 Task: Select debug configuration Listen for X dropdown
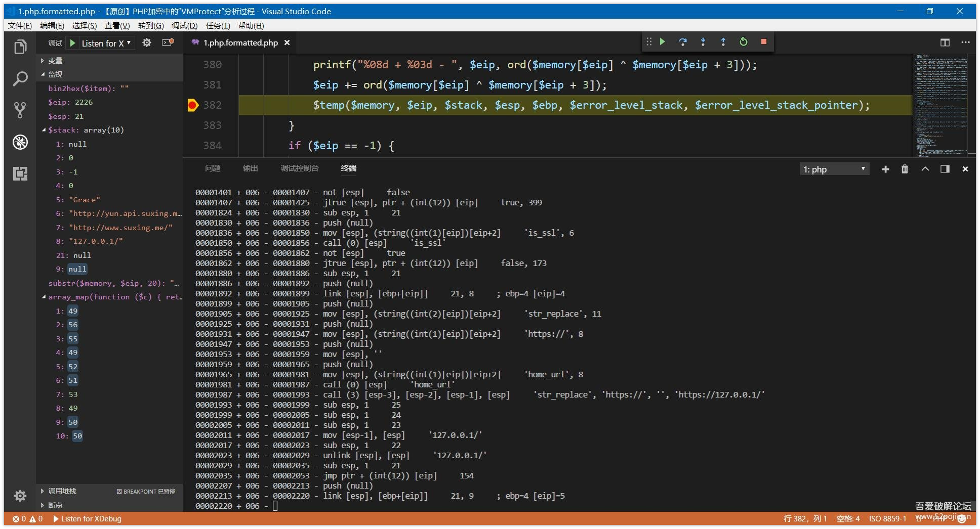106,43
